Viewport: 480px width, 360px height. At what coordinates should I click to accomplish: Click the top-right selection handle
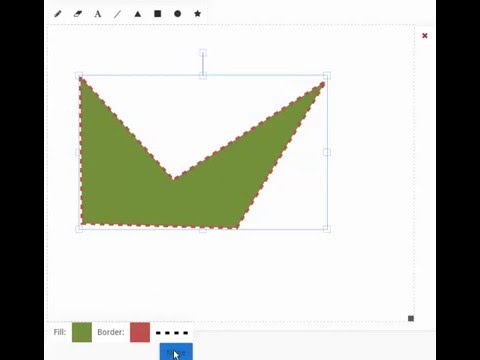click(327, 76)
